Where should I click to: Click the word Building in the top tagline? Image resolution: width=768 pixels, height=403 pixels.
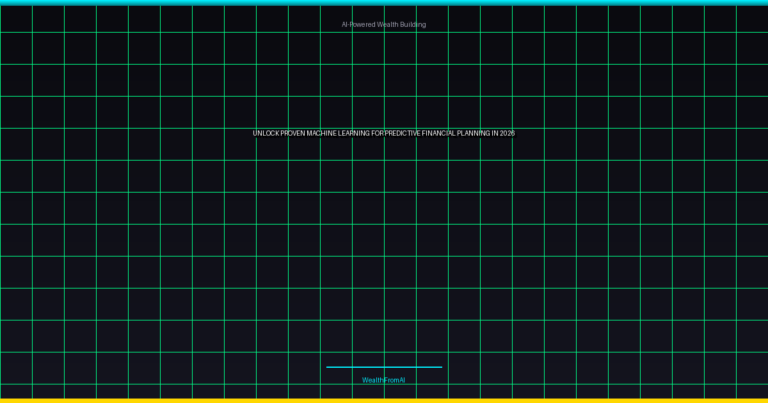pyautogui.click(x=414, y=24)
